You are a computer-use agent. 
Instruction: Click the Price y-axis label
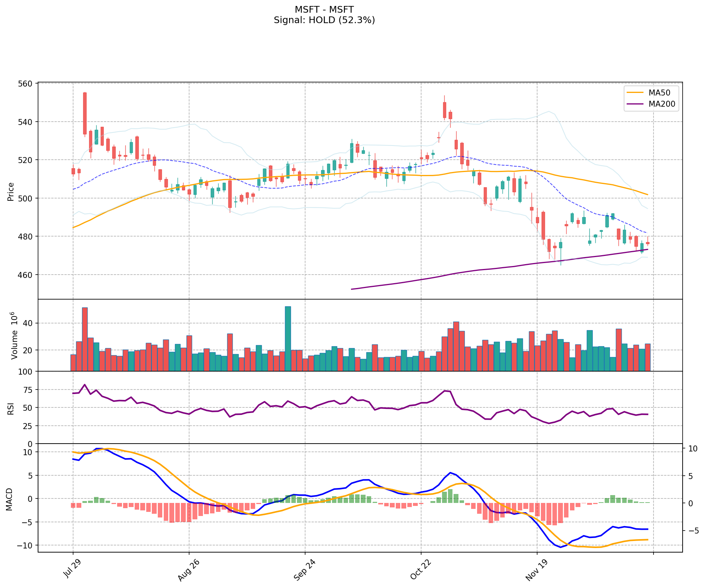coord(11,191)
